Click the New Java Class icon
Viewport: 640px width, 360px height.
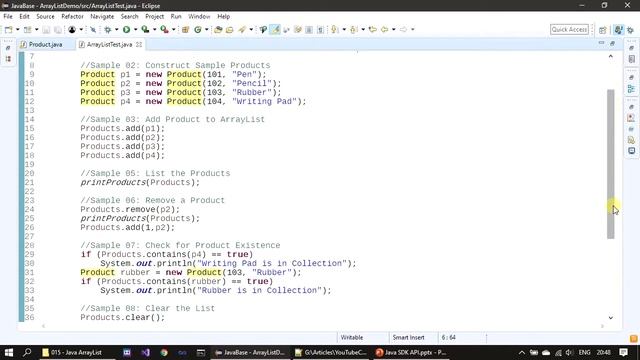[198, 30]
